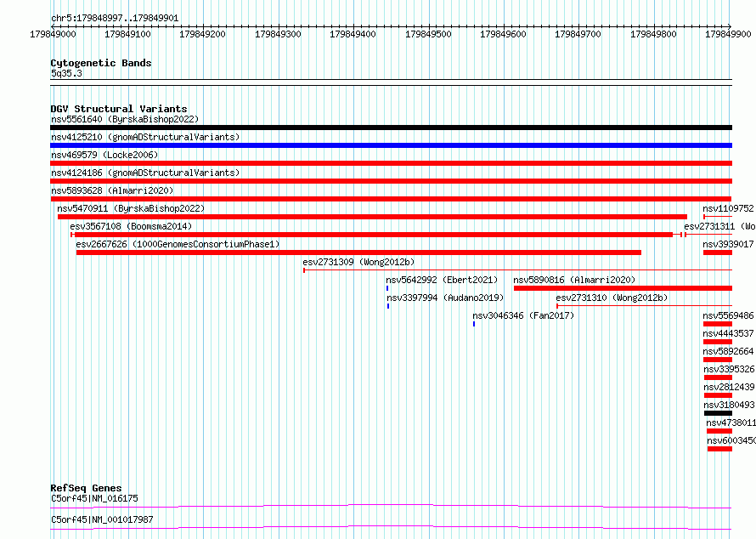Click the 179849700 ruler tick label
Image resolution: width=756 pixels, height=539 pixels.
pyautogui.click(x=578, y=34)
